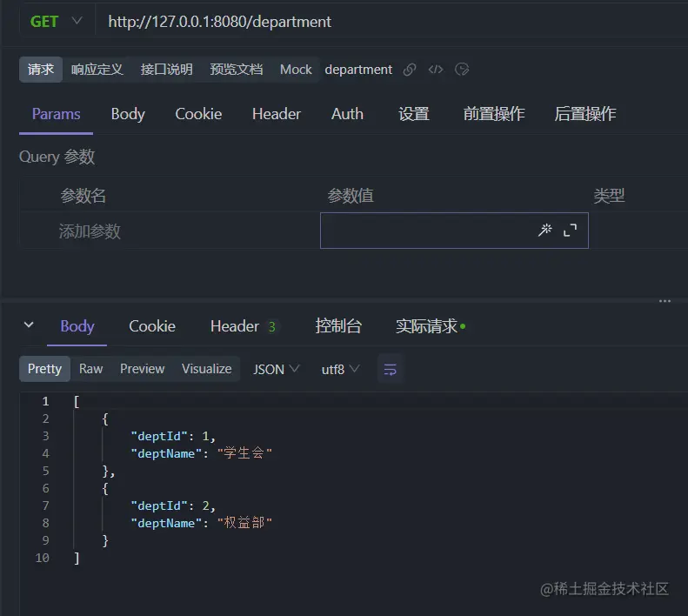This screenshot has height=616, width=688.
Task: Toggle word wrap icon
Action: pyautogui.click(x=390, y=369)
